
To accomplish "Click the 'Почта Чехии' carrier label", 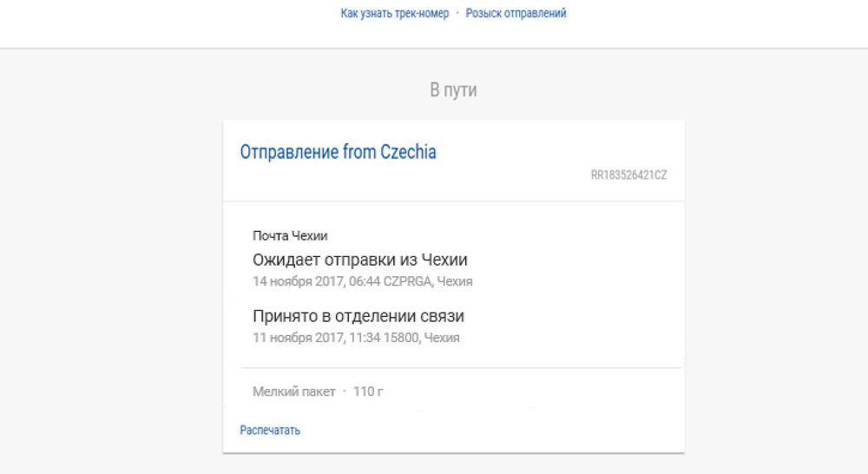I will pos(290,236).
